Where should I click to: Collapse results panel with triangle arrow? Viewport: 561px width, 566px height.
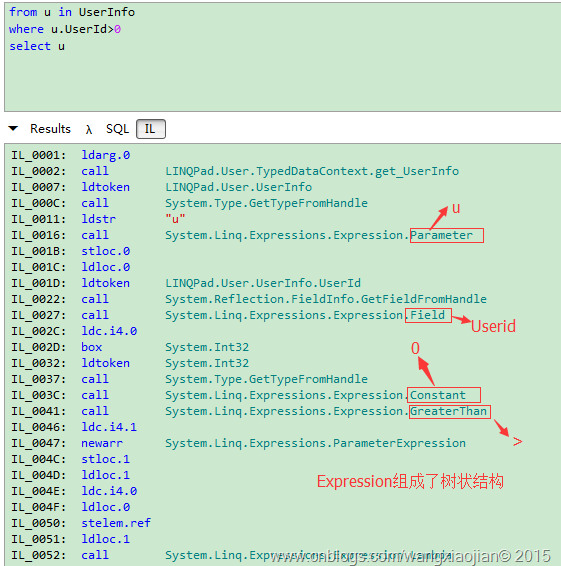(13, 128)
